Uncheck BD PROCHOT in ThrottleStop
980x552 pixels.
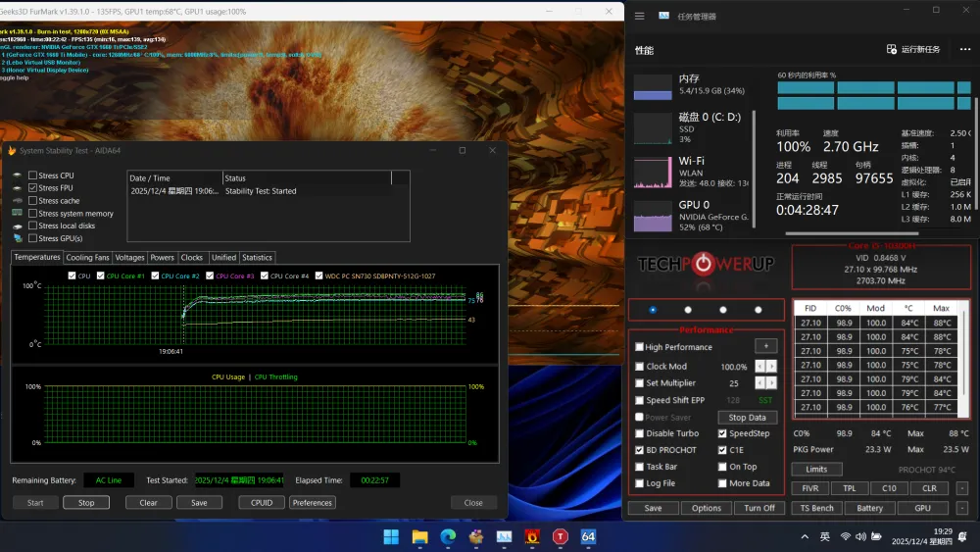pos(640,450)
